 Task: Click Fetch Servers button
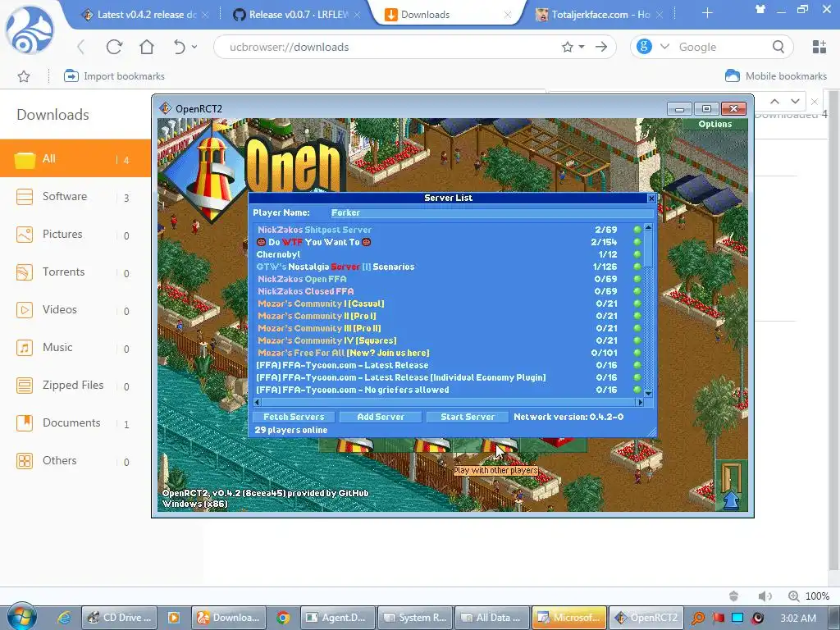(x=294, y=417)
